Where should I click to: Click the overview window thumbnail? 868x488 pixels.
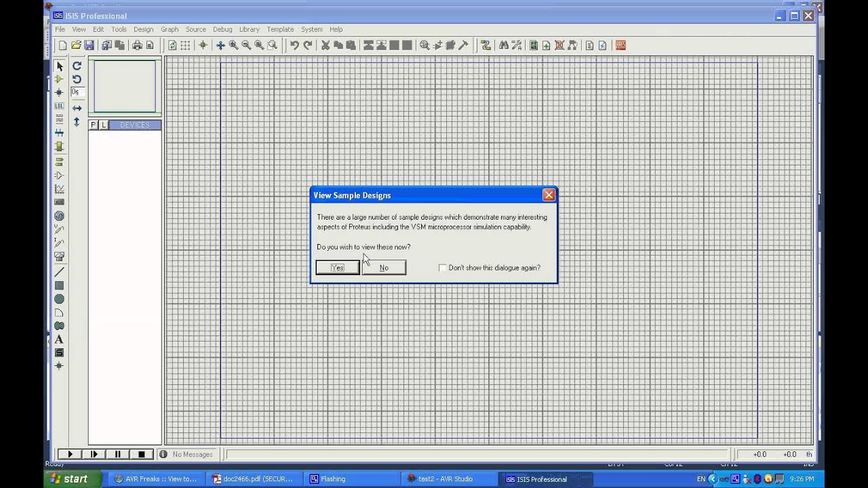coord(125,86)
